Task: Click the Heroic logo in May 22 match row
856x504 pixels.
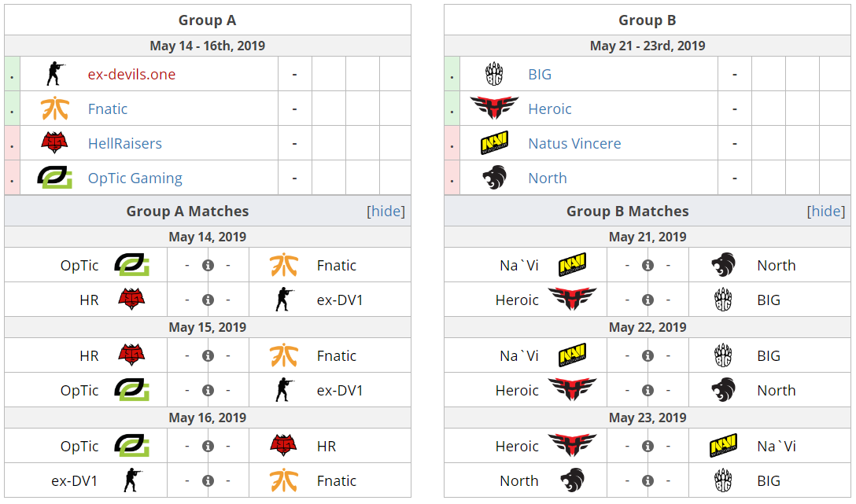Action: (x=572, y=389)
